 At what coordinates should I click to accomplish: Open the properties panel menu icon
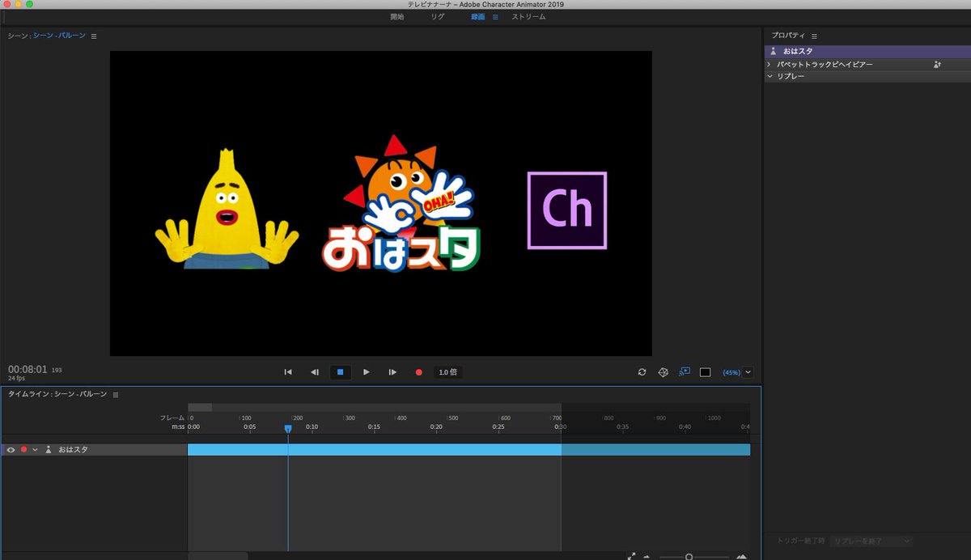(814, 36)
